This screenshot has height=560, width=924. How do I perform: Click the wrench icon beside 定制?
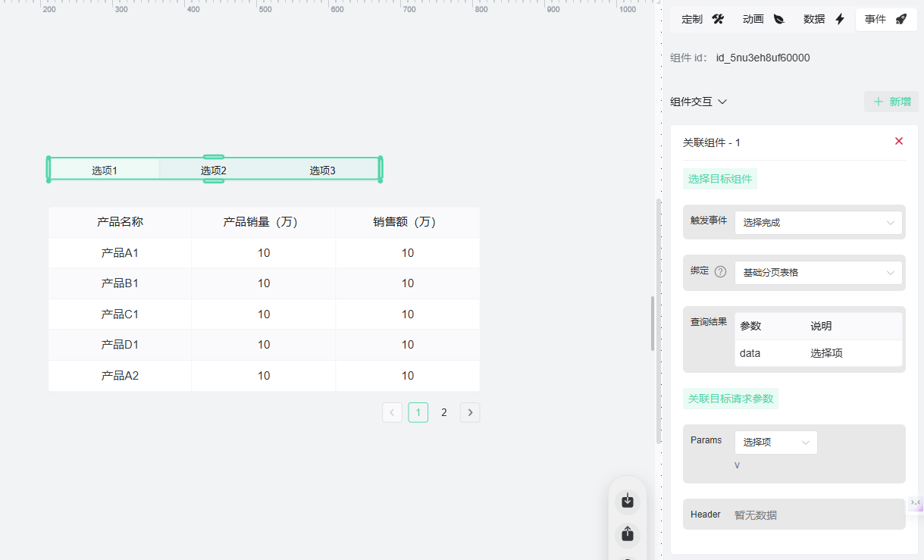pos(718,20)
